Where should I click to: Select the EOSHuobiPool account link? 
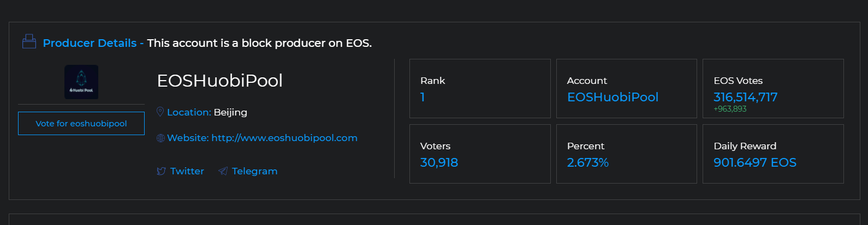click(613, 97)
